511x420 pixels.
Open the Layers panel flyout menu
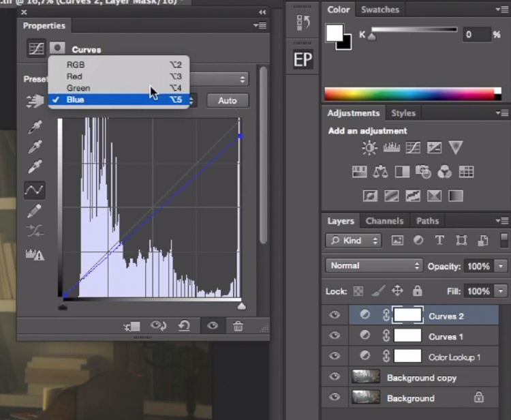tap(502, 221)
